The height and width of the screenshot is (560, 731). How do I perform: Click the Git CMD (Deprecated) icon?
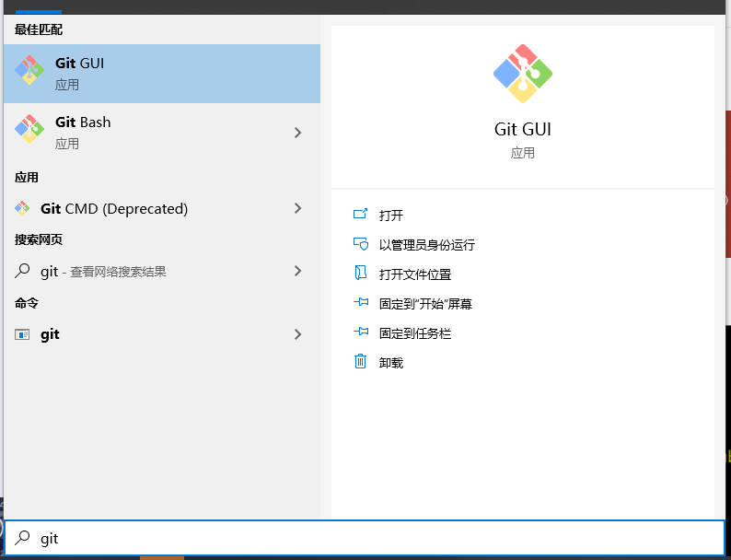22,208
